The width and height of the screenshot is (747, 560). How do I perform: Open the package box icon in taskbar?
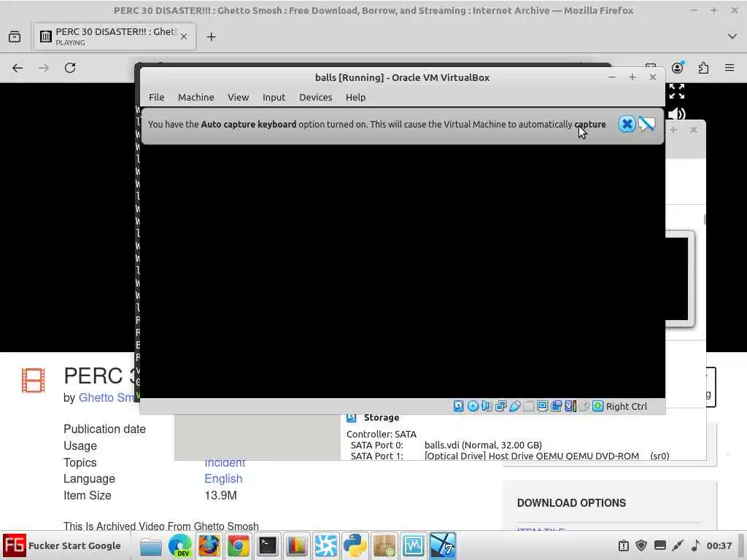(384, 545)
